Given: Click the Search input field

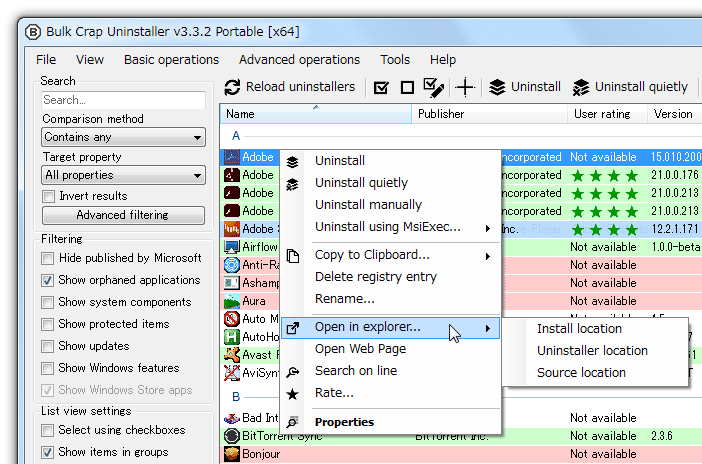Looking at the screenshot, I should (x=124, y=100).
